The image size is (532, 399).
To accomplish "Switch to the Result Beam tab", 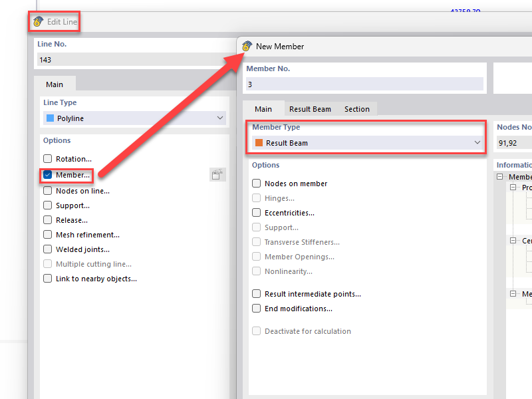I will (x=311, y=108).
